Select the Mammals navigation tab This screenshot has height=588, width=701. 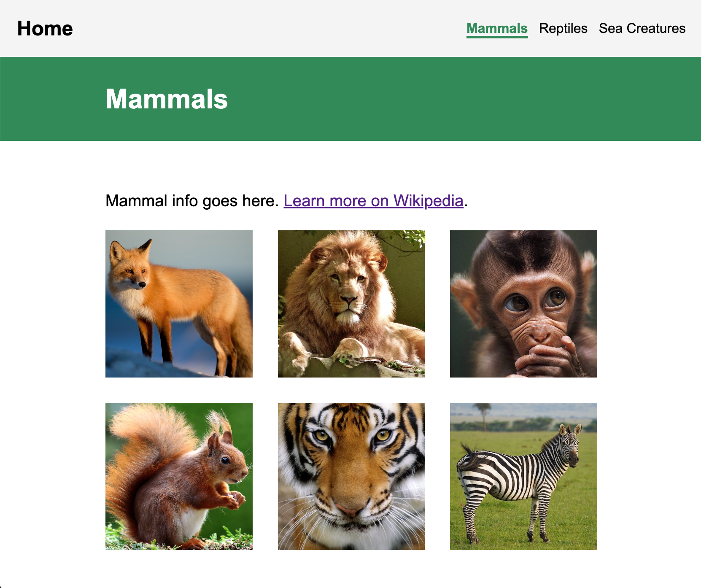pyautogui.click(x=497, y=28)
